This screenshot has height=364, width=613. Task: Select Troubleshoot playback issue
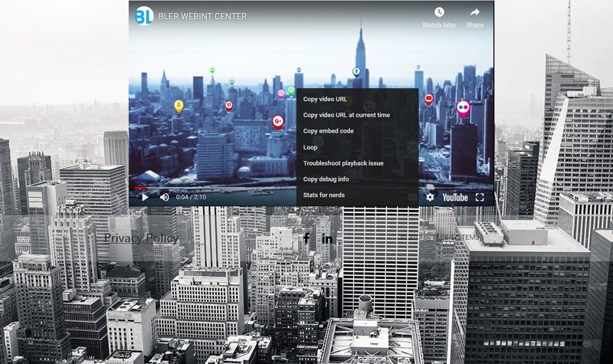pos(343,163)
